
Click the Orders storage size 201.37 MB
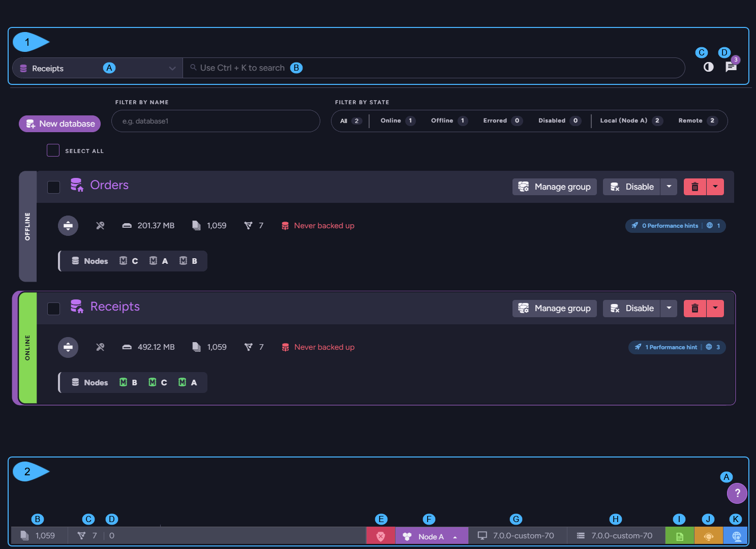click(x=148, y=226)
